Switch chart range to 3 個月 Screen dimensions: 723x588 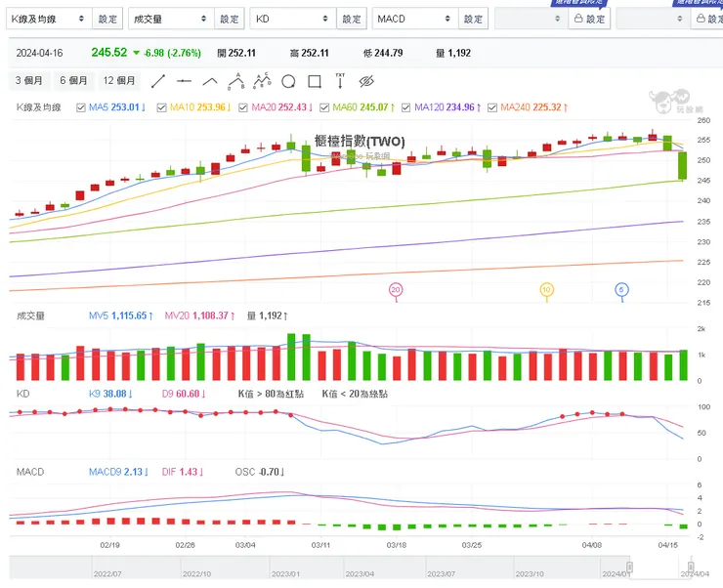(x=28, y=81)
